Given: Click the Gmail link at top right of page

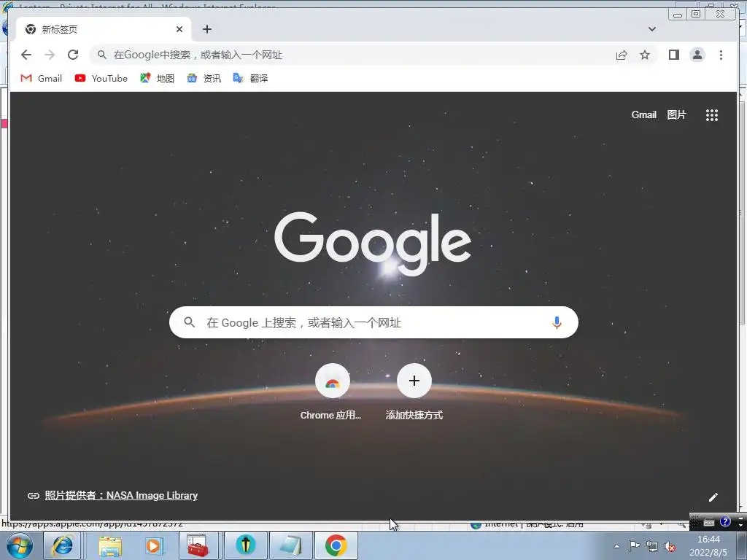Looking at the screenshot, I should point(643,114).
